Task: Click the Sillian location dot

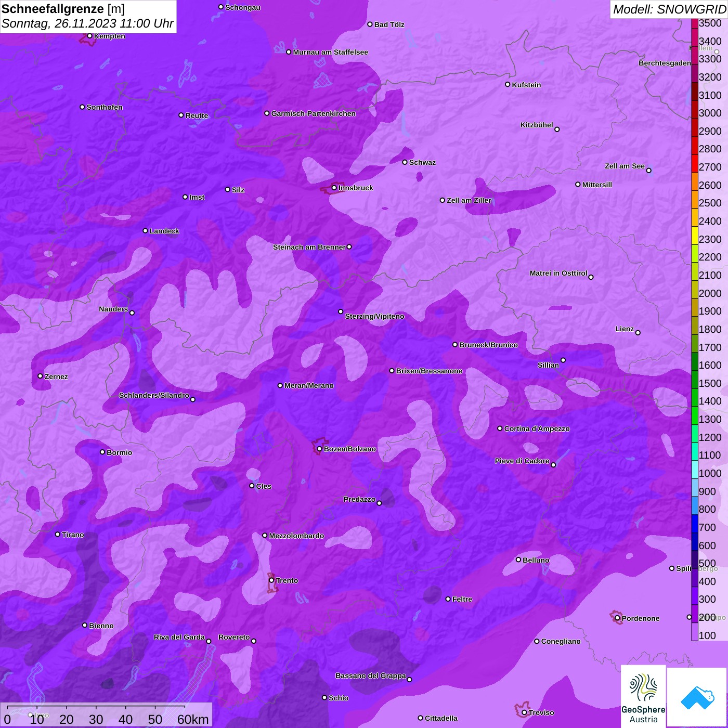Action: point(563,360)
